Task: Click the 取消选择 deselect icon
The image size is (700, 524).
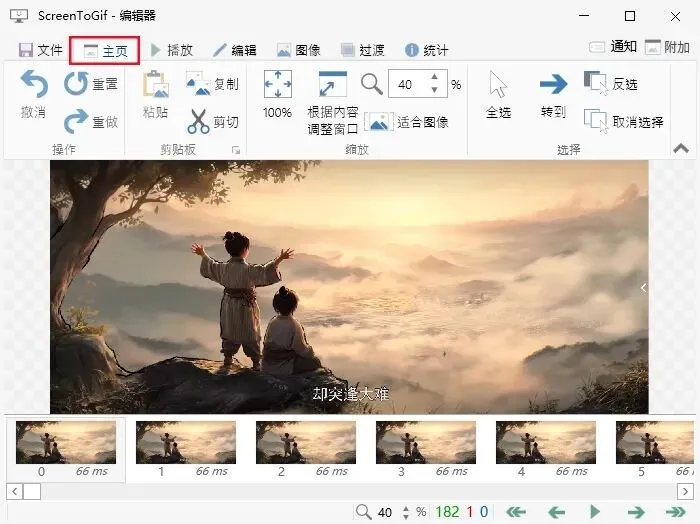Action: (x=596, y=121)
